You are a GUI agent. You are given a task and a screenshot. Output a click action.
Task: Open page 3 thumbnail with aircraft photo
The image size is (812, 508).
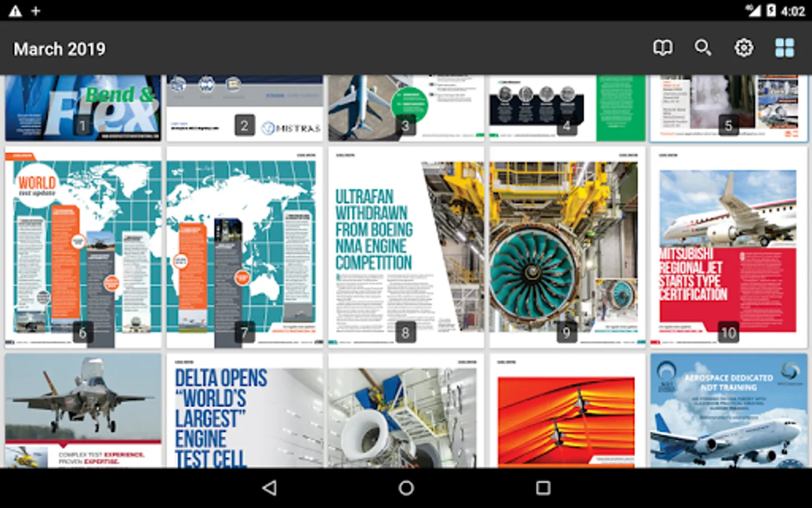(406, 108)
